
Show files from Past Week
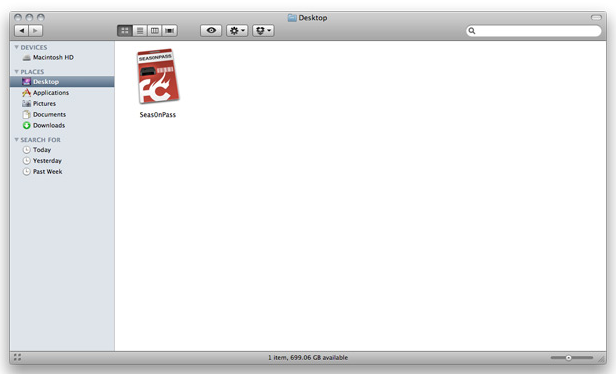click(62, 172)
